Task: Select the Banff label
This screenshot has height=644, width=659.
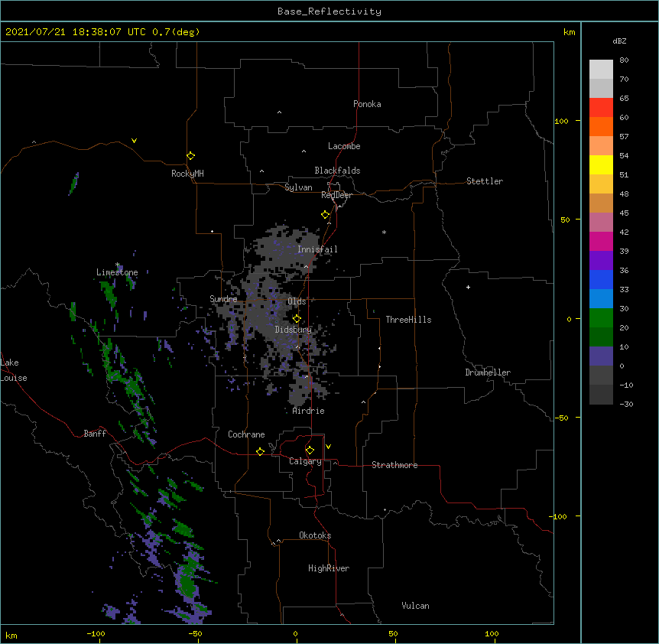Action: 95,434
